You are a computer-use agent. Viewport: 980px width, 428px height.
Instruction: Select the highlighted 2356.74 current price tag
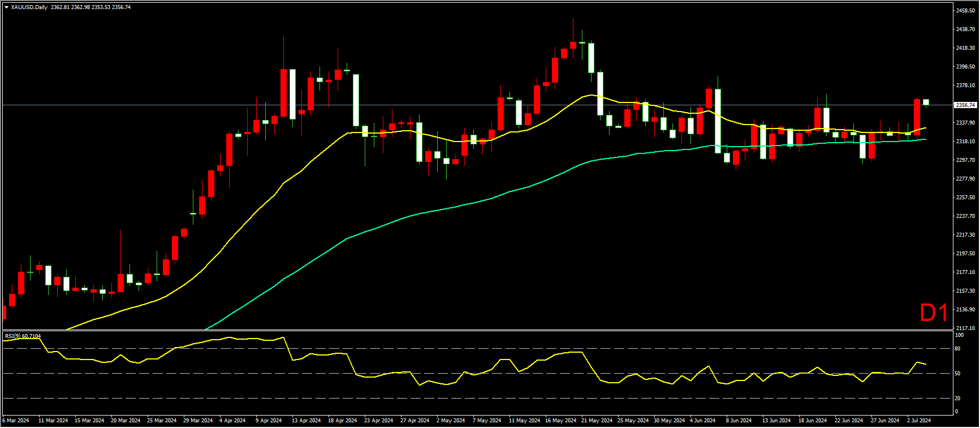pos(965,105)
